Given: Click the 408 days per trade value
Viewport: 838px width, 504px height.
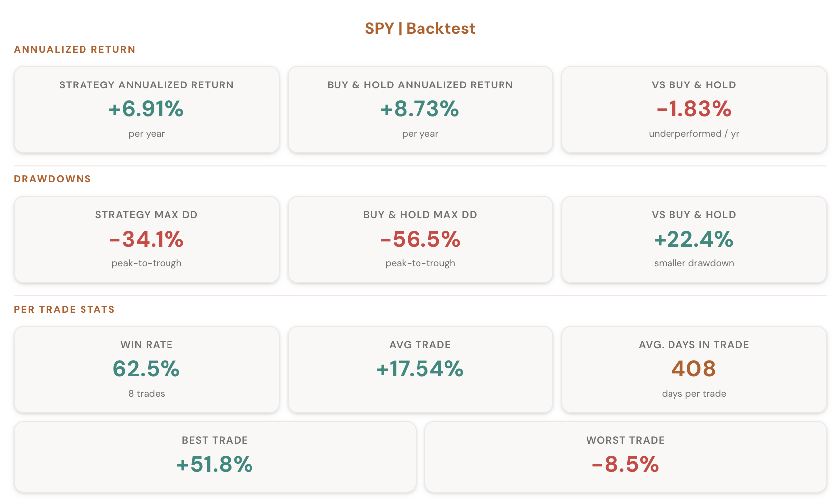Looking at the screenshot, I should [x=694, y=369].
